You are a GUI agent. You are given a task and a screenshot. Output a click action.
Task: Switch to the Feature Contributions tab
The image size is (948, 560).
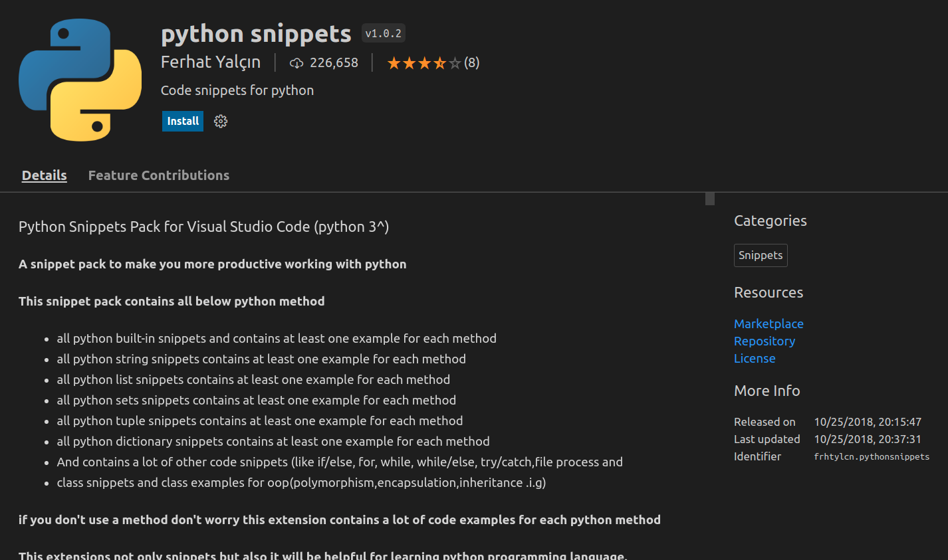(x=158, y=175)
